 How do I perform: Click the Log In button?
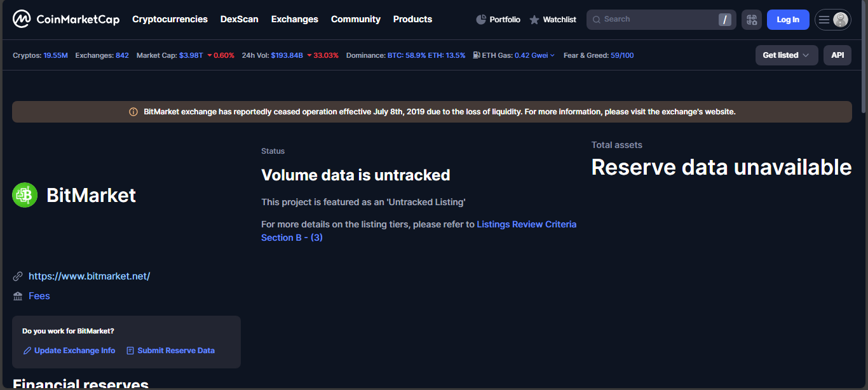pyautogui.click(x=788, y=20)
